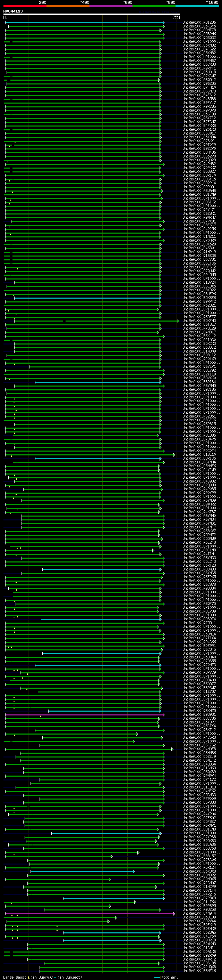This screenshot has height=980, width=222.
Task: Open hit UniRef100_Q4S932
Action: (x=199, y=481)
